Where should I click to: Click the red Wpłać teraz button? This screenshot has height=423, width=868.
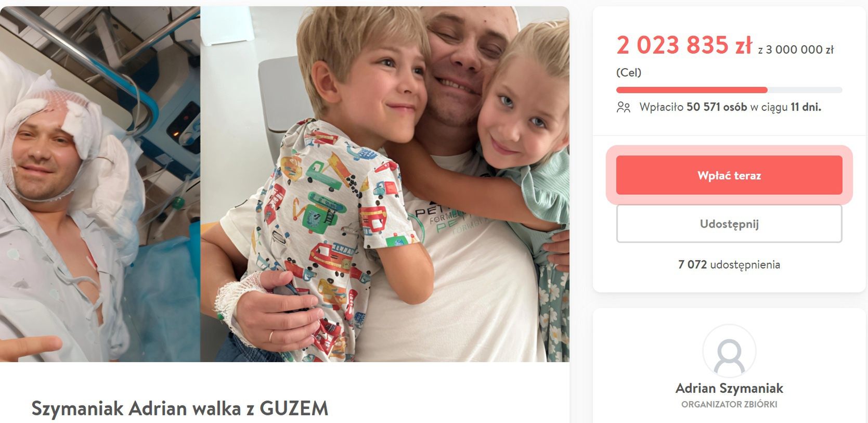pos(729,175)
